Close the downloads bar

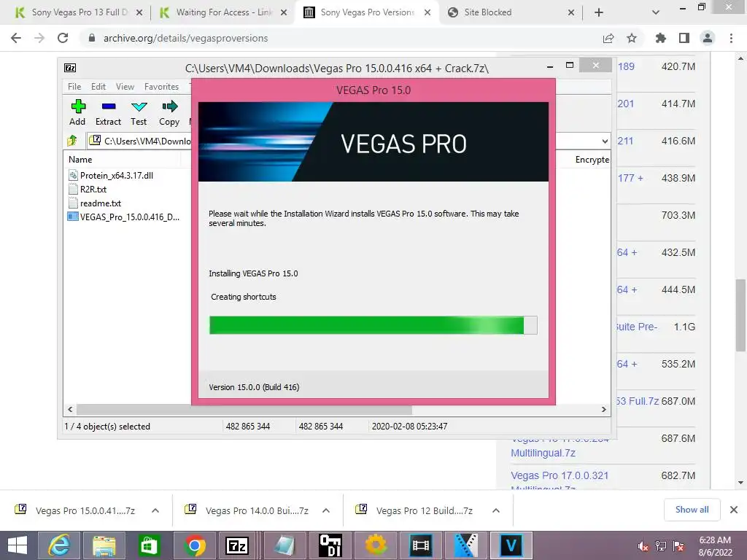pos(734,510)
